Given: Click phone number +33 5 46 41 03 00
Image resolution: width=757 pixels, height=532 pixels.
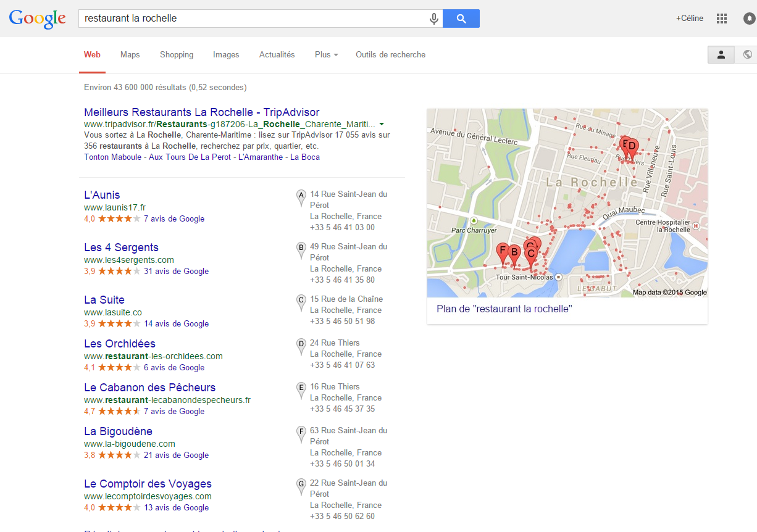Looking at the screenshot, I should coord(342,227).
